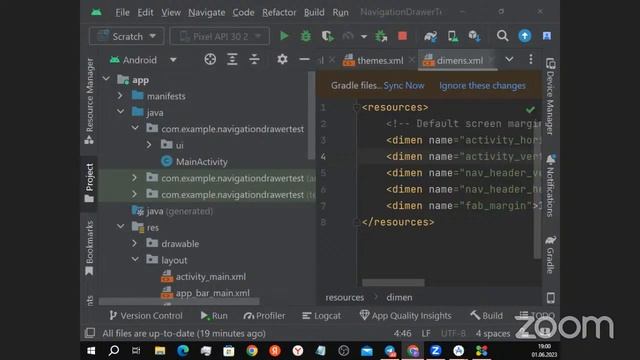Open the Scratch run configuration dropdown
640x360 pixels.
pyautogui.click(x=127, y=36)
